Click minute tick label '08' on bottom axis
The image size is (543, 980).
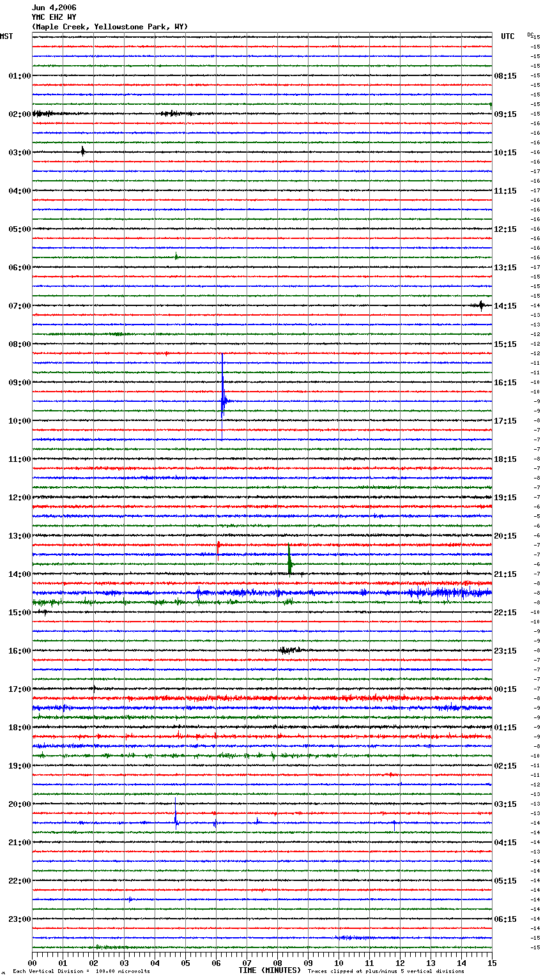[278, 963]
